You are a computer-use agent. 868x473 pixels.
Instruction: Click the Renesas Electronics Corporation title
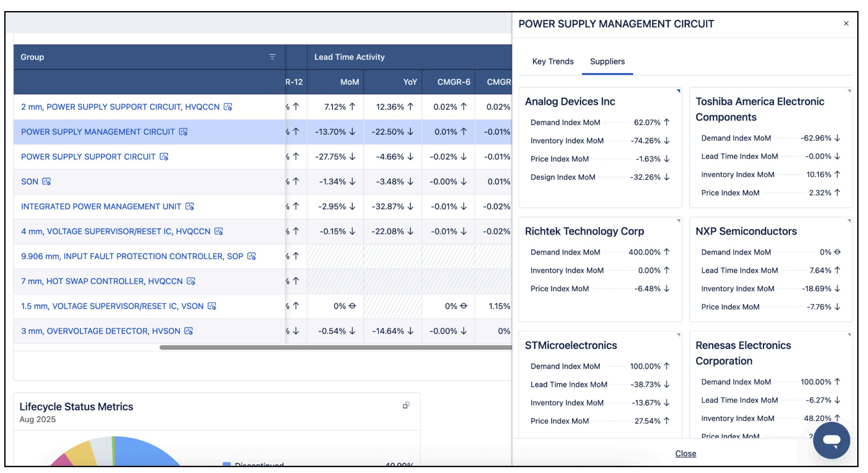coord(743,353)
